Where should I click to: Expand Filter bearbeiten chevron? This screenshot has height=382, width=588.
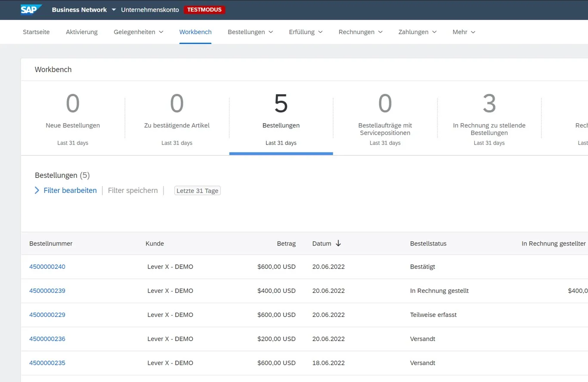37,190
